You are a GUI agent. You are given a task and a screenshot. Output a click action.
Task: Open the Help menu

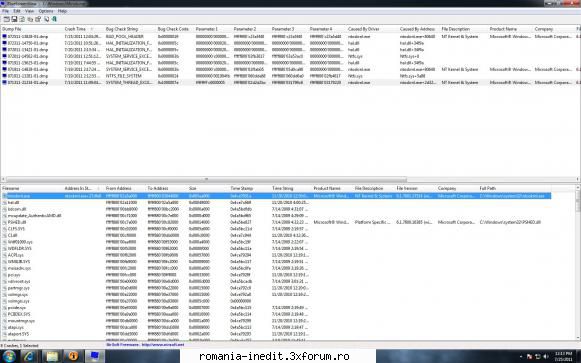point(62,11)
